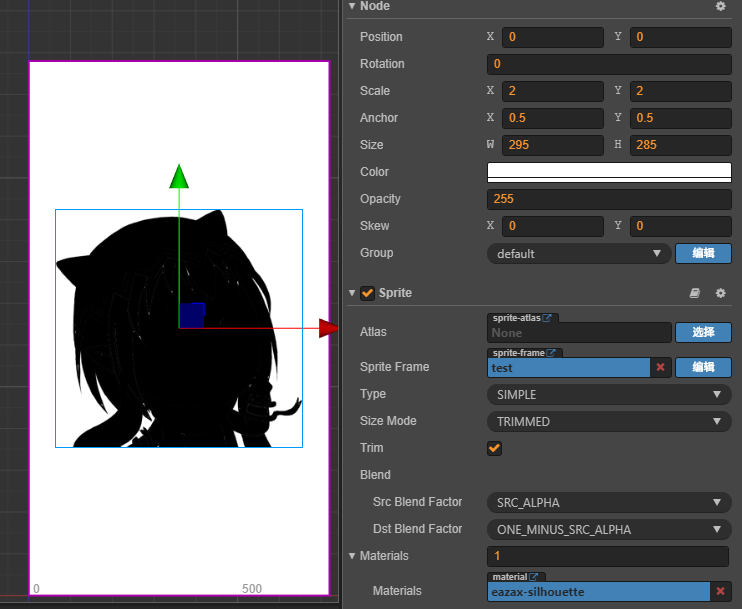Open the white Color swatch picker
This screenshot has height=609, width=742.
tap(609, 172)
